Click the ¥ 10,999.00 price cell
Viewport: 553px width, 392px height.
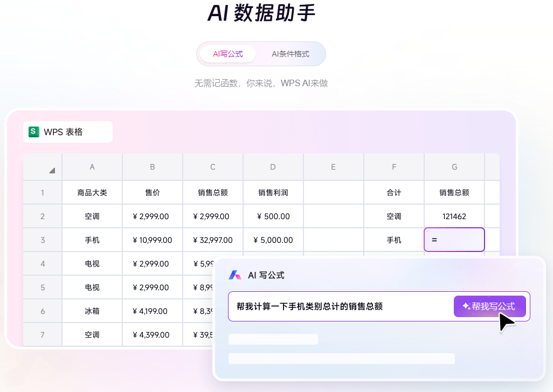tap(153, 240)
